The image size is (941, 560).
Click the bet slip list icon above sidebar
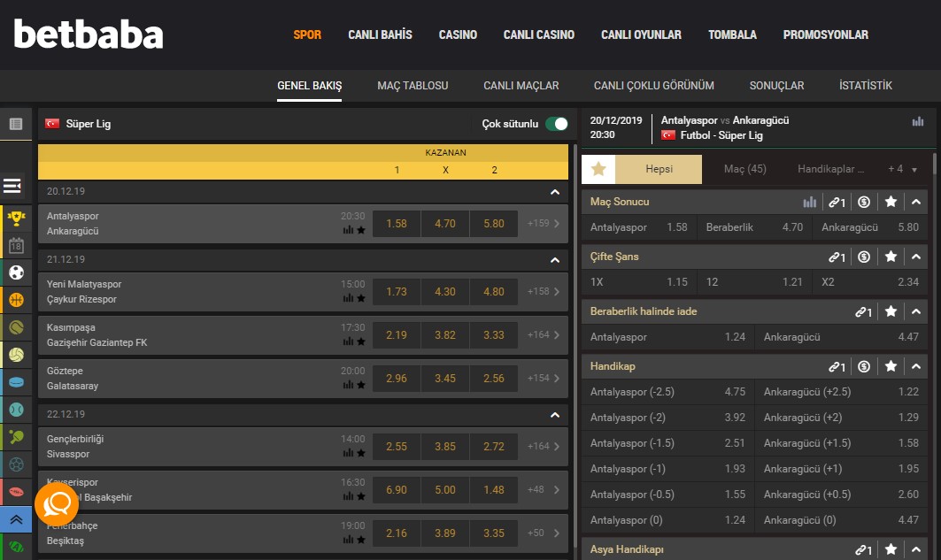pos(16,124)
